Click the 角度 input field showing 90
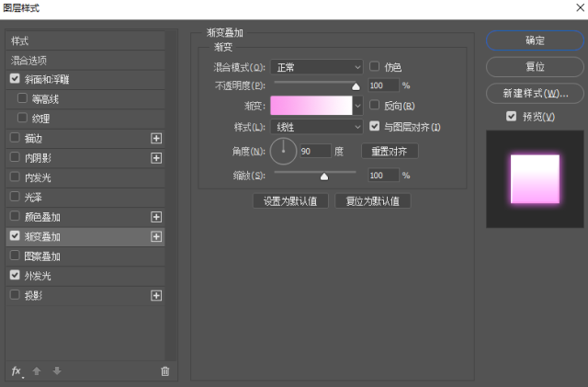 [315, 152]
